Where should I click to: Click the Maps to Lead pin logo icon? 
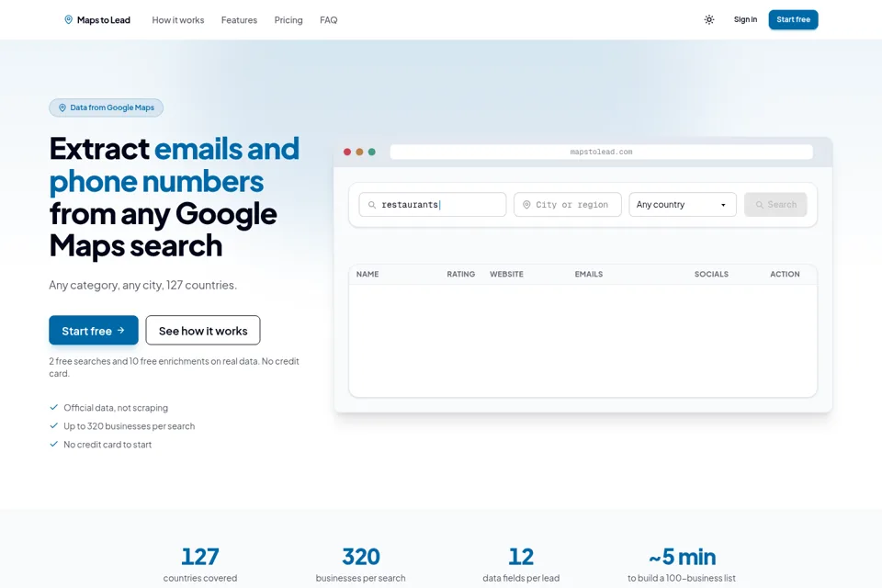[x=68, y=19]
